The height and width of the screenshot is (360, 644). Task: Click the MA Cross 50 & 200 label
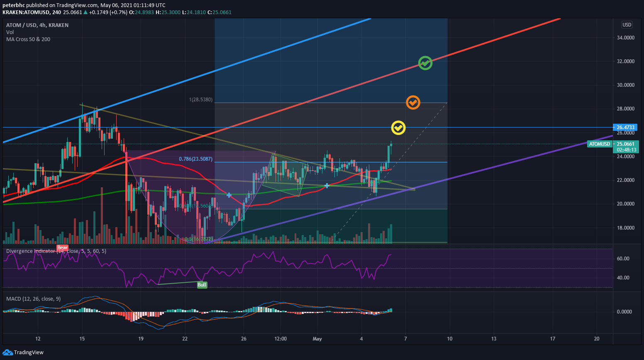tap(28, 39)
